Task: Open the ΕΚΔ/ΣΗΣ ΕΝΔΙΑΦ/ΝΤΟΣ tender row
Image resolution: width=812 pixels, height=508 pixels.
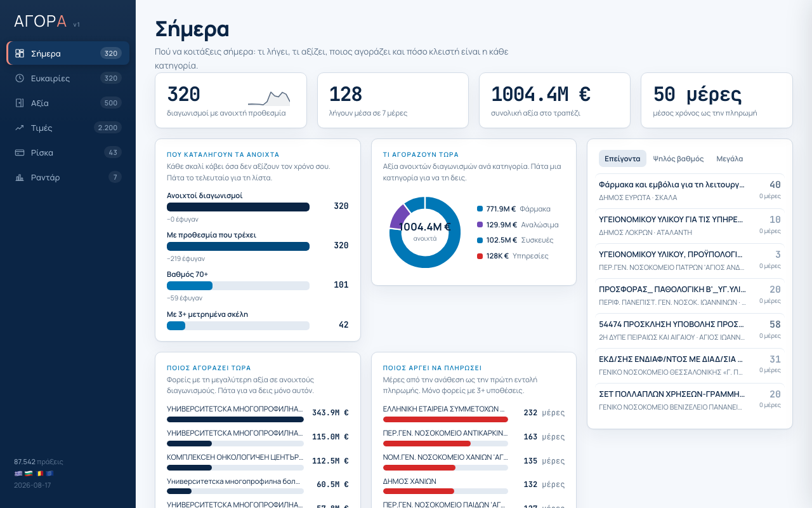Action: pos(690,366)
